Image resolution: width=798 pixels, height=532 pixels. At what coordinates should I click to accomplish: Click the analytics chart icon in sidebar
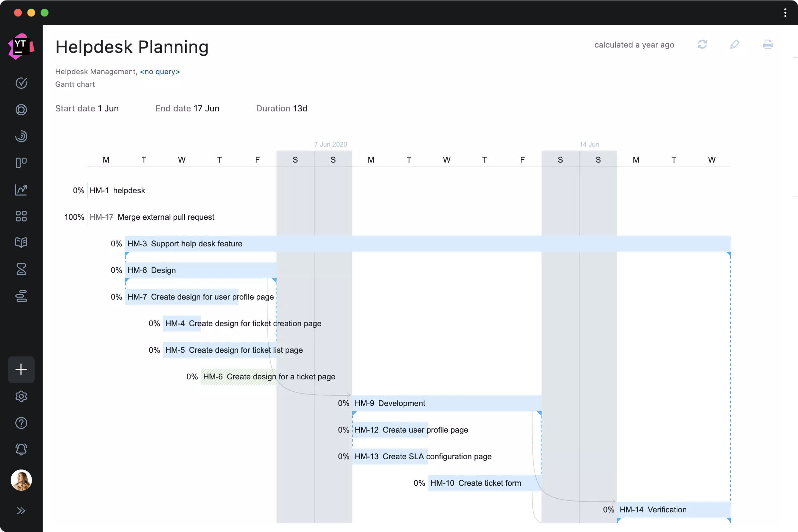pos(21,189)
